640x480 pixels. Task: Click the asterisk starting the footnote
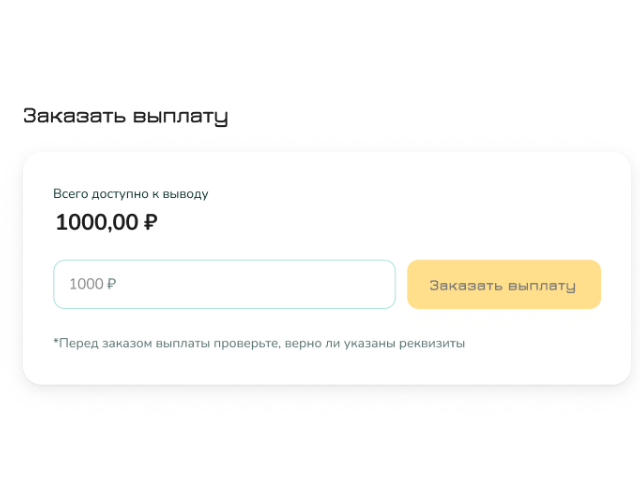click(55, 342)
